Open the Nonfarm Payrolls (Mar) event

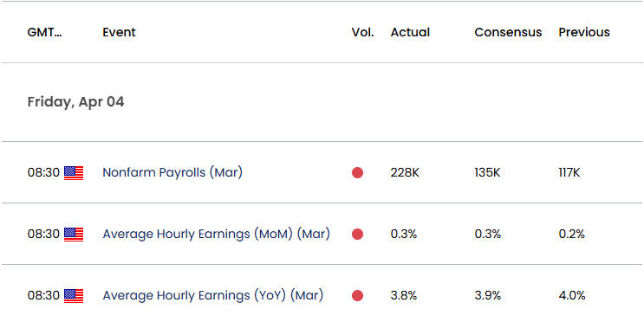click(x=172, y=172)
